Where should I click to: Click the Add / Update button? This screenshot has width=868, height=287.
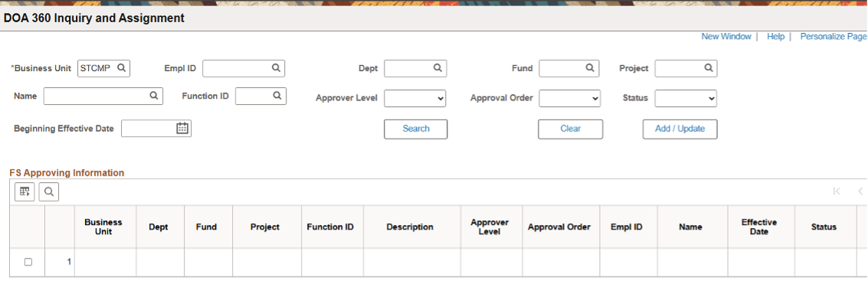click(x=680, y=129)
